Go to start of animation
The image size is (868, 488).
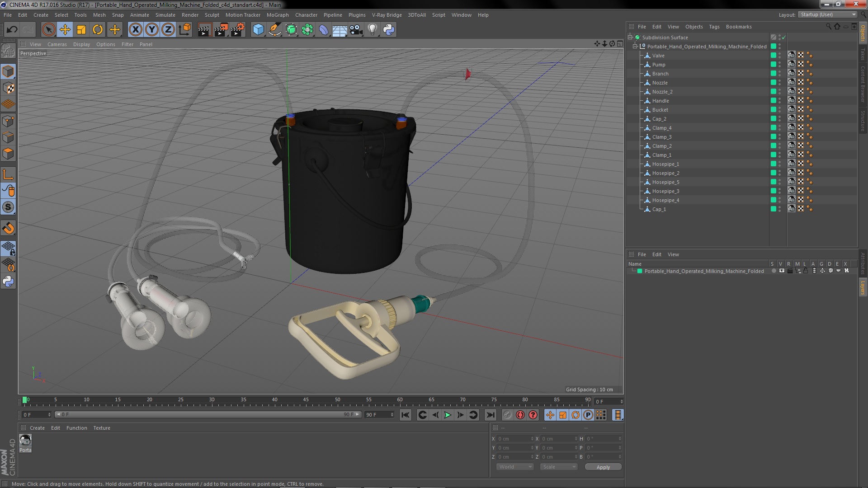coord(406,415)
